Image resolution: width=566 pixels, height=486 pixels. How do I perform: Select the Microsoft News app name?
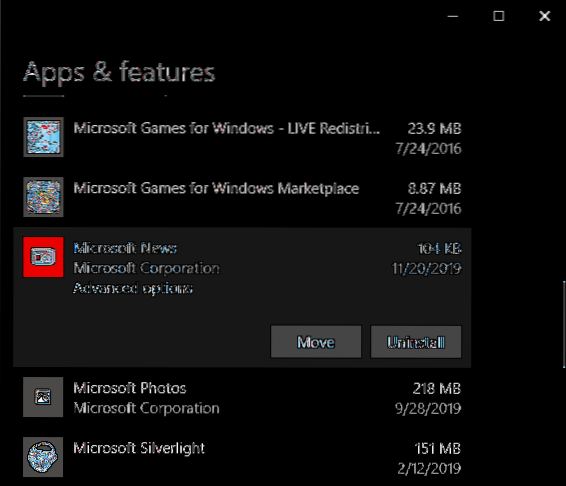coord(125,248)
